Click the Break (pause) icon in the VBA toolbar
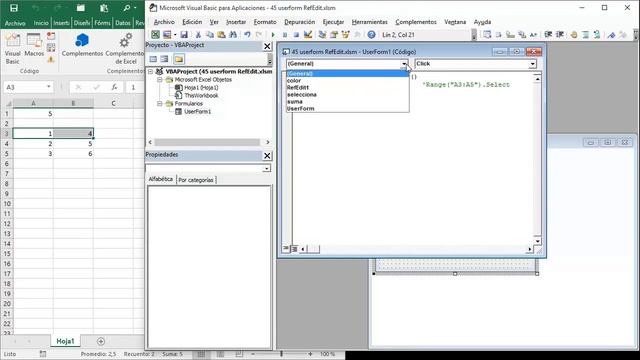The image size is (640, 360). [285, 35]
